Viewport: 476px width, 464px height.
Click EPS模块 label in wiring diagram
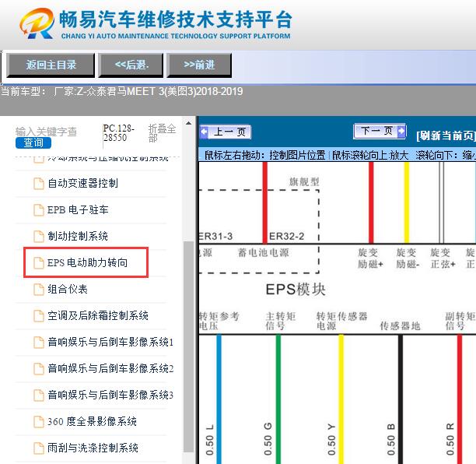click(x=296, y=290)
